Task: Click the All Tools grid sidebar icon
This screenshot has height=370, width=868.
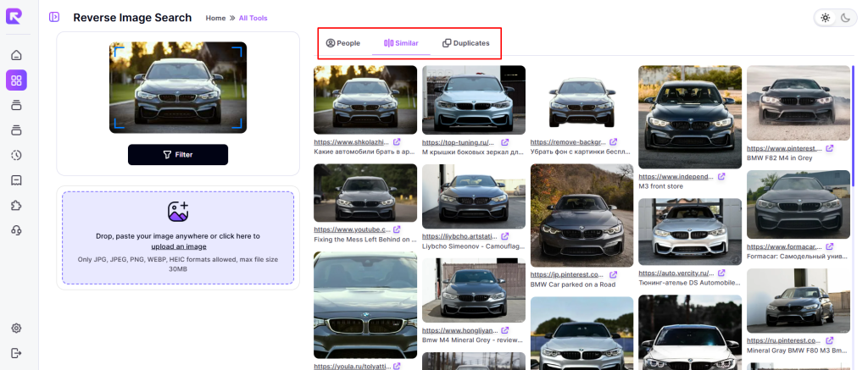Action: [16, 80]
